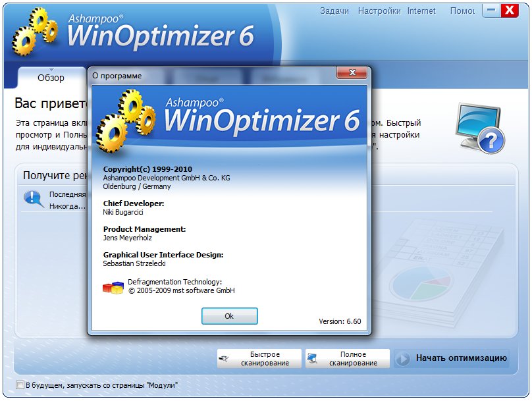Close the О программе dialog

coord(352,72)
